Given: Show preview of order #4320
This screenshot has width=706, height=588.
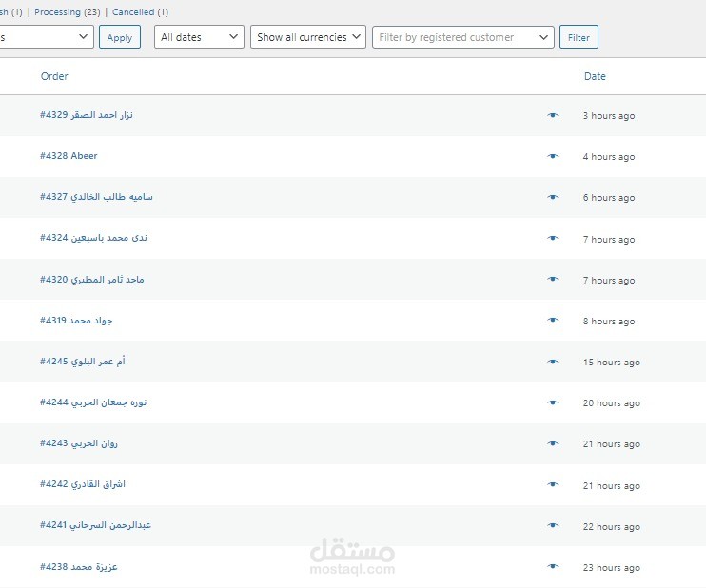Looking at the screenshot, I should [x=553, y=279].
